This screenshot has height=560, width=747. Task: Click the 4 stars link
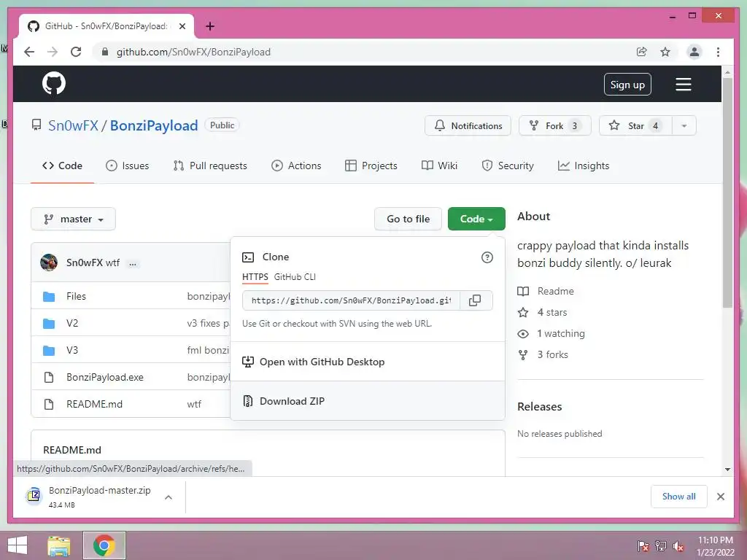click(543, 312)
